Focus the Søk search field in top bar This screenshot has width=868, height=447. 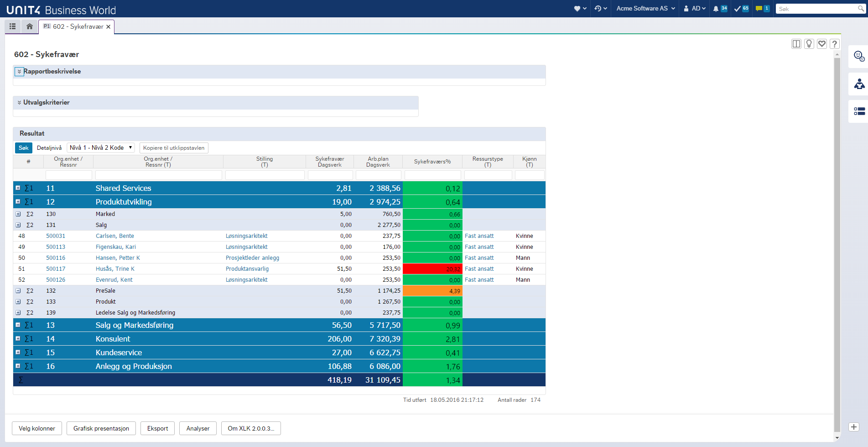816,9
